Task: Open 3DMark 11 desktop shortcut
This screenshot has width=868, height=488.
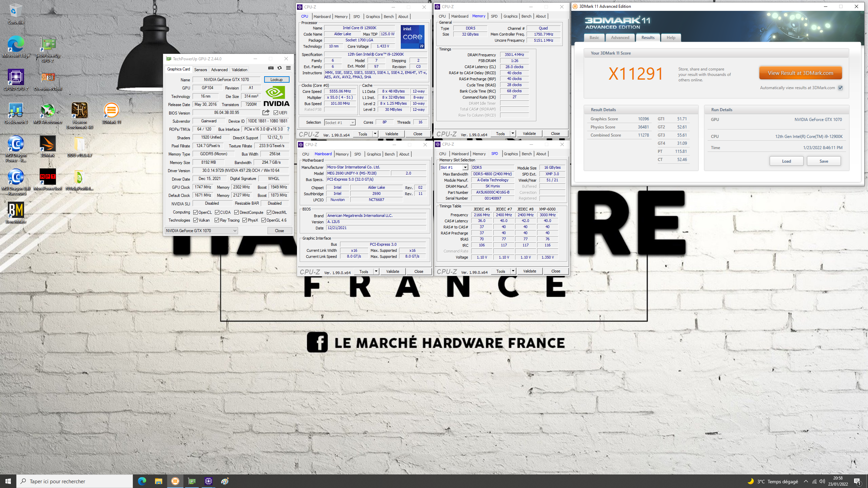Action: (x=111, y=114)
